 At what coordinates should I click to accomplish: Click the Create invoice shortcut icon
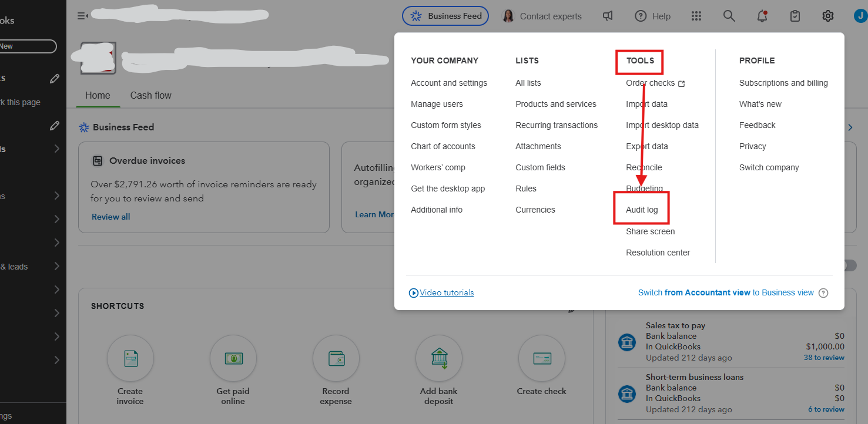click(130, 358)
